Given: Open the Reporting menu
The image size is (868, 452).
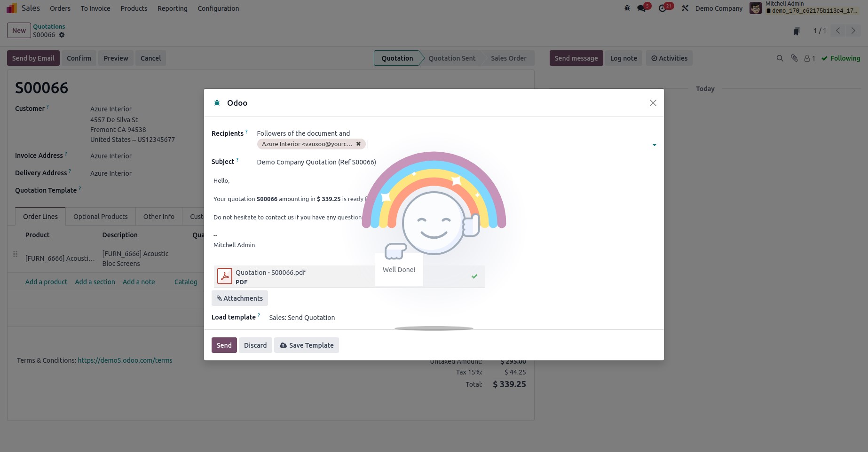Looking at the screenshot, I should 173,8.
